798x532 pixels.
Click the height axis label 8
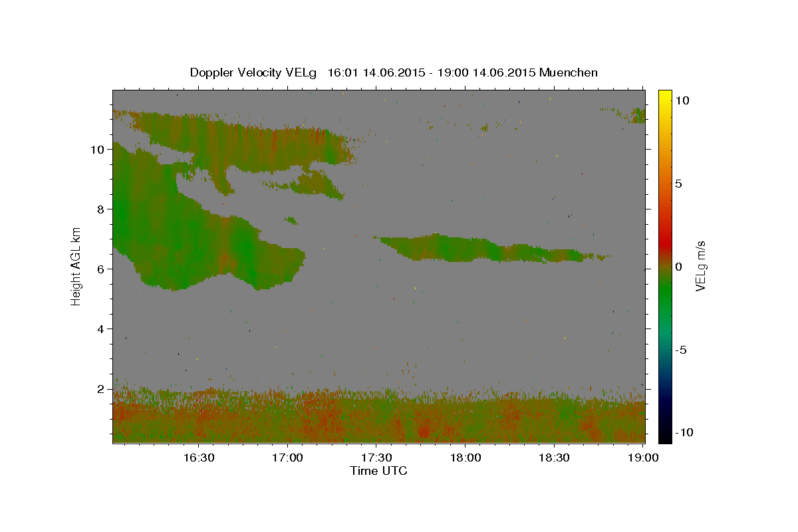(x=101, y=209)
